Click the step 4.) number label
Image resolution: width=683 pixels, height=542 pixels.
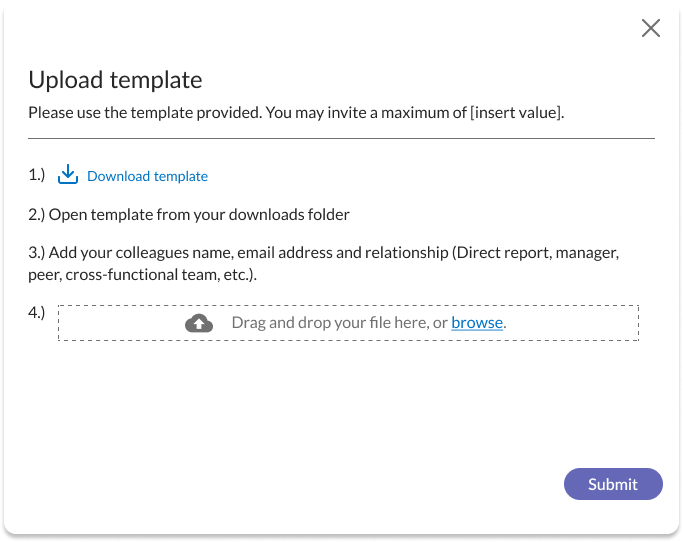point(37,312)
